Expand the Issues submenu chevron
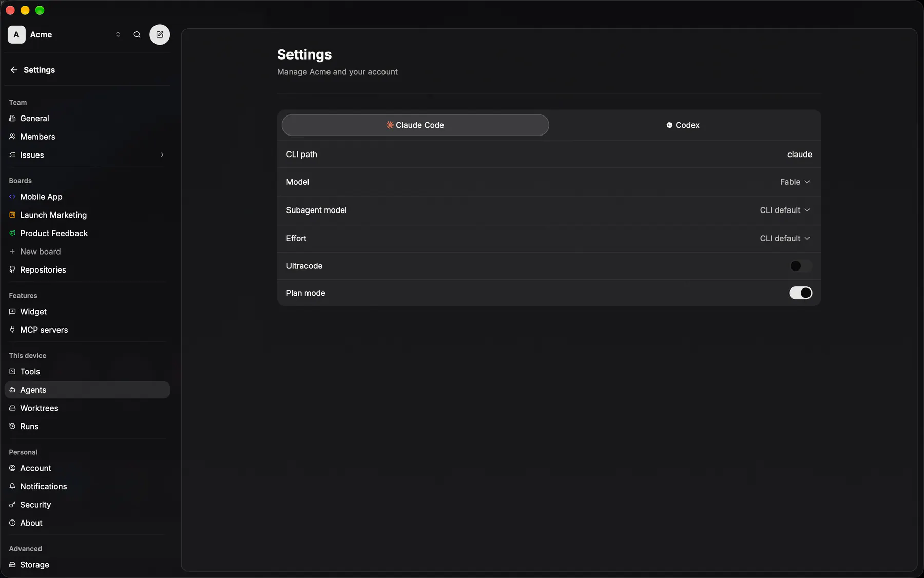The height and width of the screenshot is (578, 924). 162,155
